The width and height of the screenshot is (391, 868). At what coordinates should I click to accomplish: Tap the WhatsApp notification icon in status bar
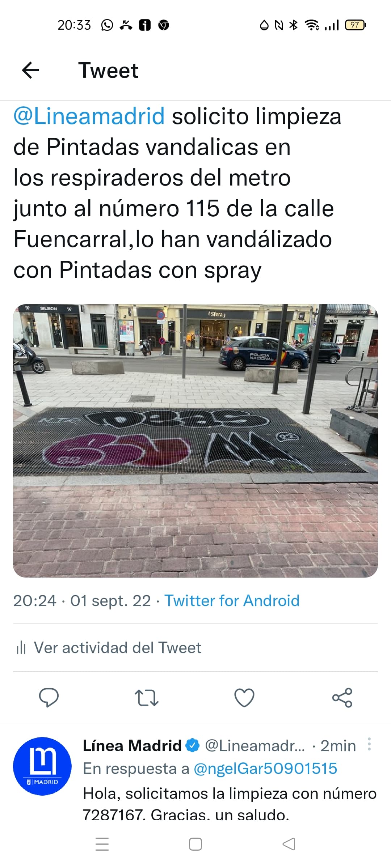pos(107,25)
